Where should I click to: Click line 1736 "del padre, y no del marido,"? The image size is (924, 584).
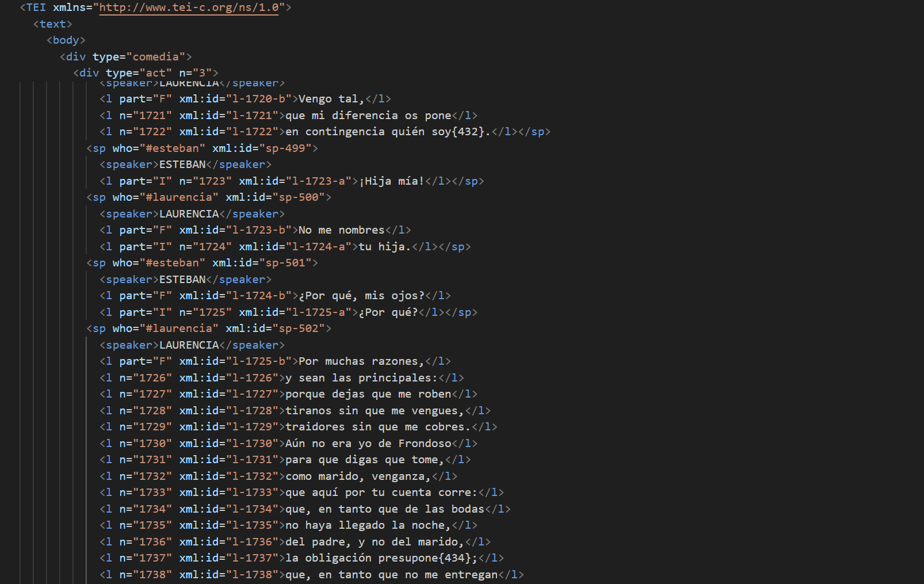tap(295, 542)
